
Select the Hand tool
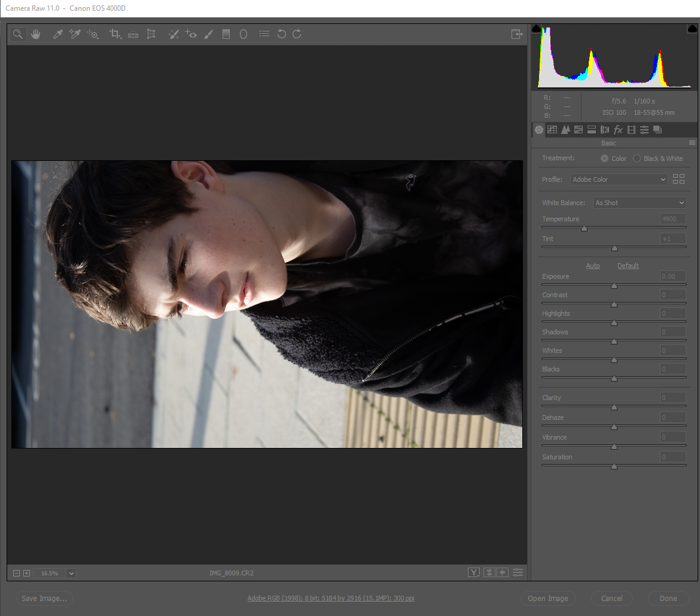35,34
